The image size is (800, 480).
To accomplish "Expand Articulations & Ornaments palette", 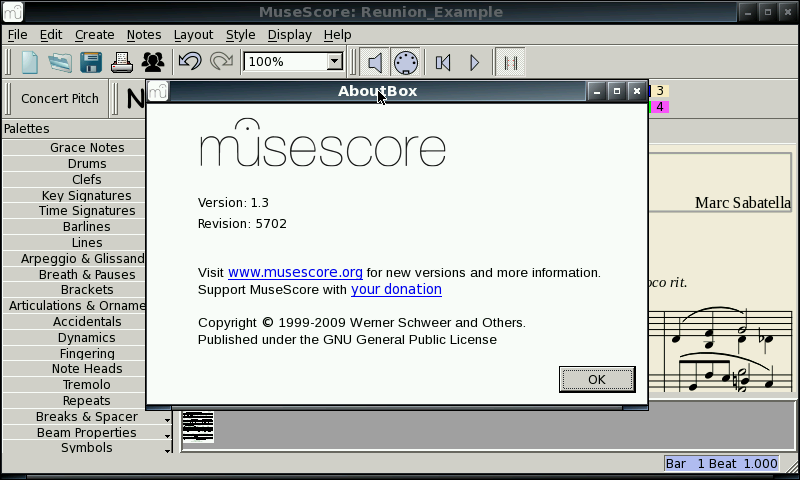I will 74,306.
